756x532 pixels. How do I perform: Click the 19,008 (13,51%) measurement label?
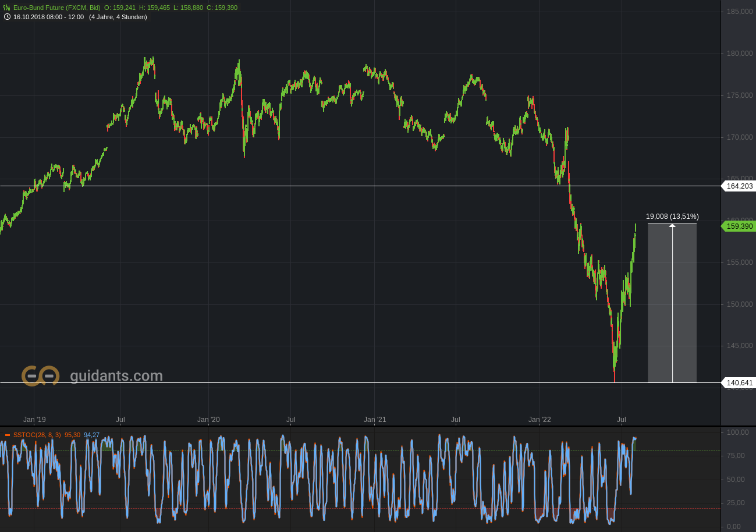(x=672, y=216)
